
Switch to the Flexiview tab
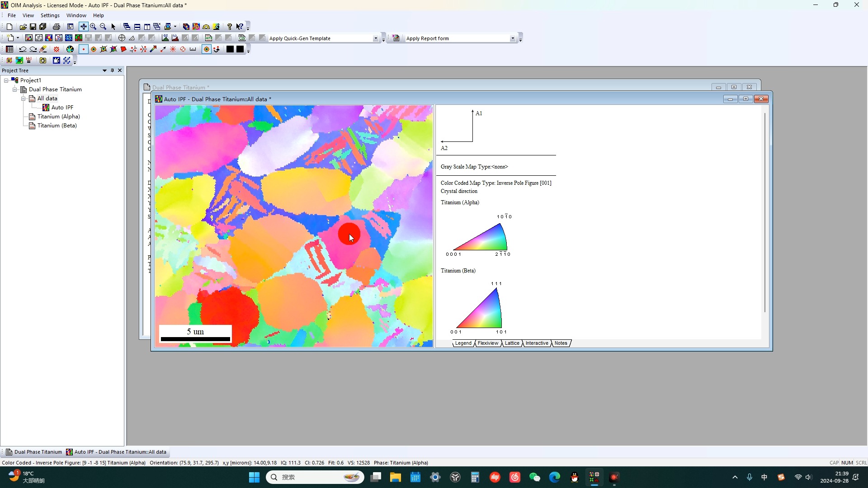tap(489, 343)
